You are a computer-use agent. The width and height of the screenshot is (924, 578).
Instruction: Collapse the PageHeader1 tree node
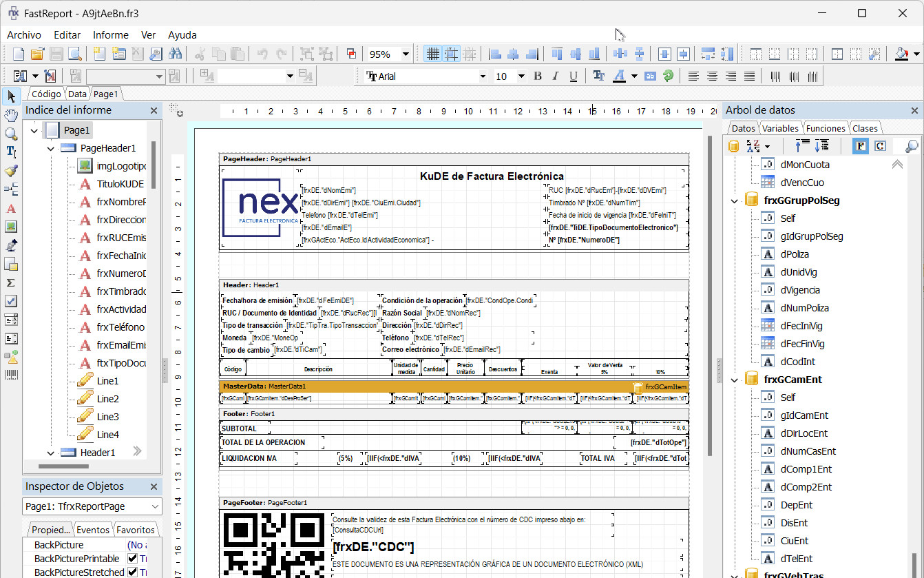[51, 148]
